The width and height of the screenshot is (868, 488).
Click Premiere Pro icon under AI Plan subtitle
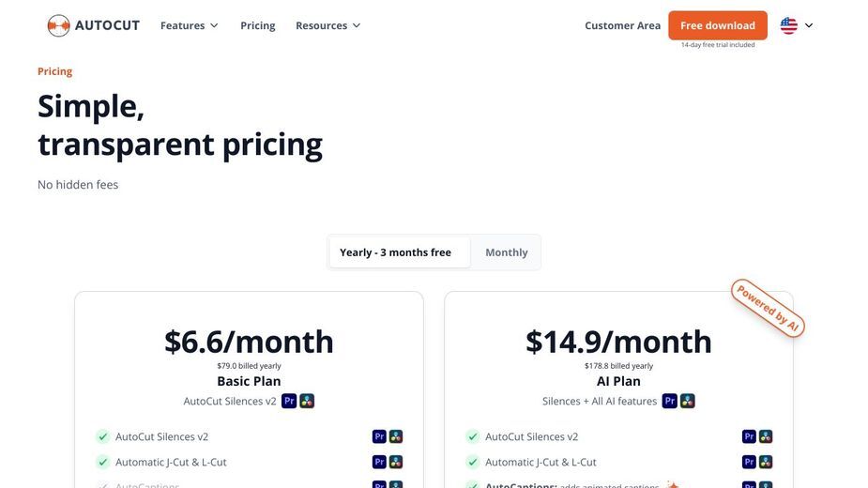click(670, 401)
